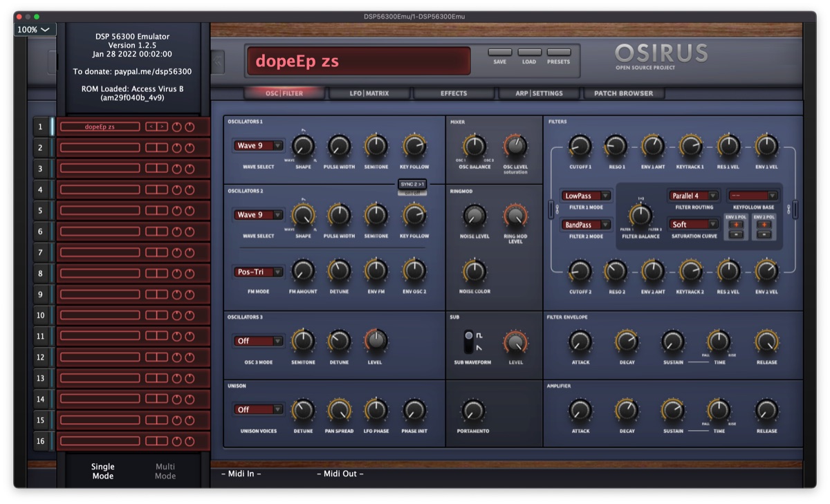Toggle the Sync 2>1 button
This screenshot has width=830, height=504.
coord(412,184)
